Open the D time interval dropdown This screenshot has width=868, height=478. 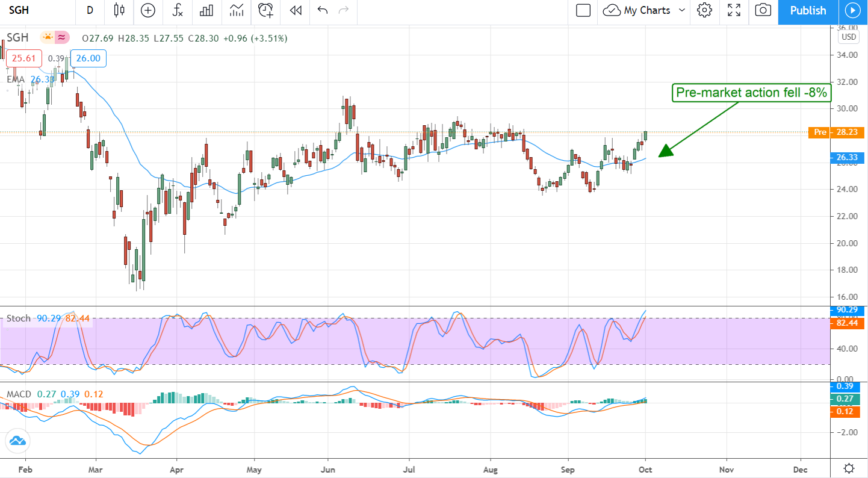[90, 10]
